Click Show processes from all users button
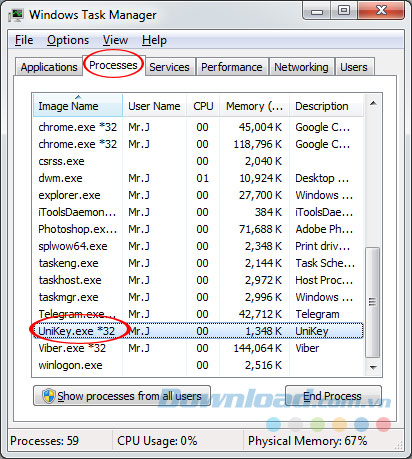This screenshot has height=459, width=412. coord(122,396)
